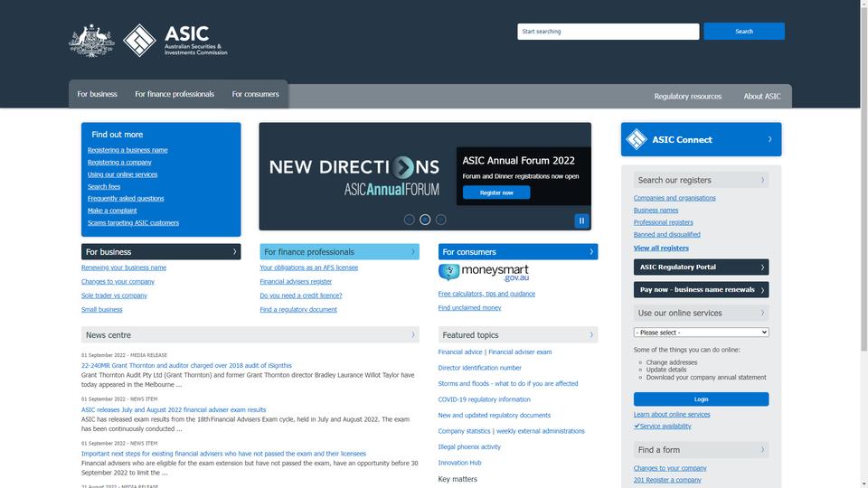Open For finance professionals nav tab
This screenshot has height=488, width=868.
click(175, 94)
